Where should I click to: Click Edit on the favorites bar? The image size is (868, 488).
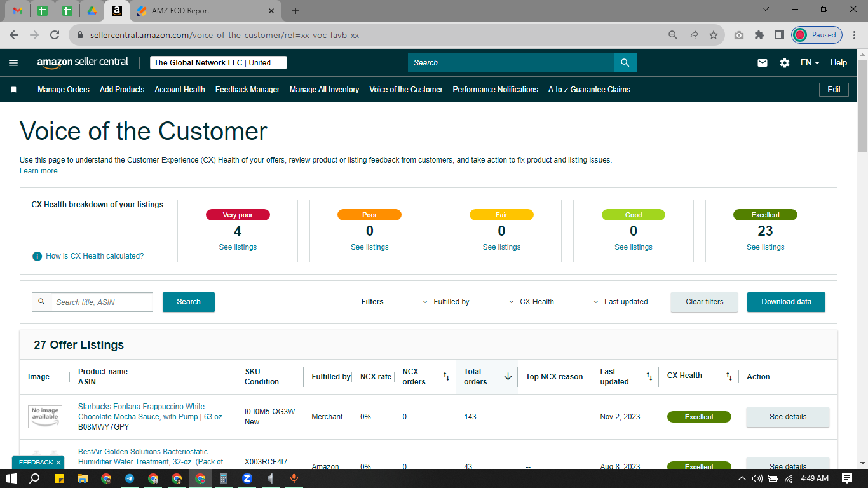[834, 90]
